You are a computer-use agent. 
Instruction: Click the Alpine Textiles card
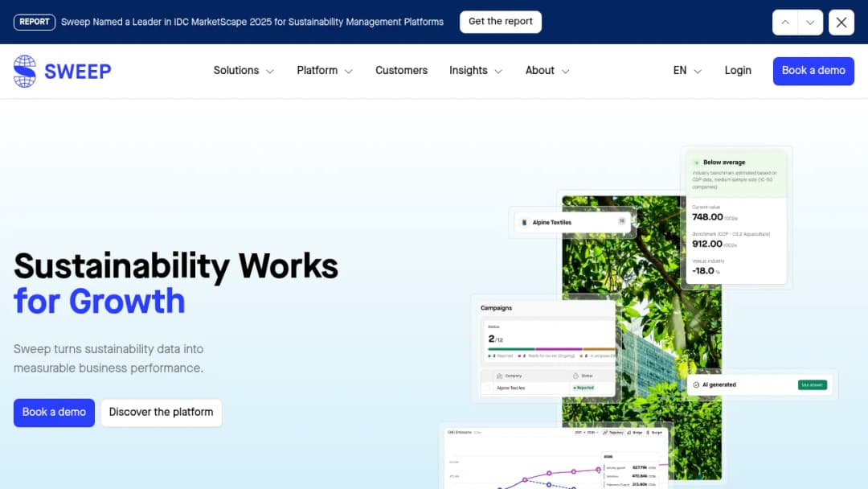tap(573, 222)
